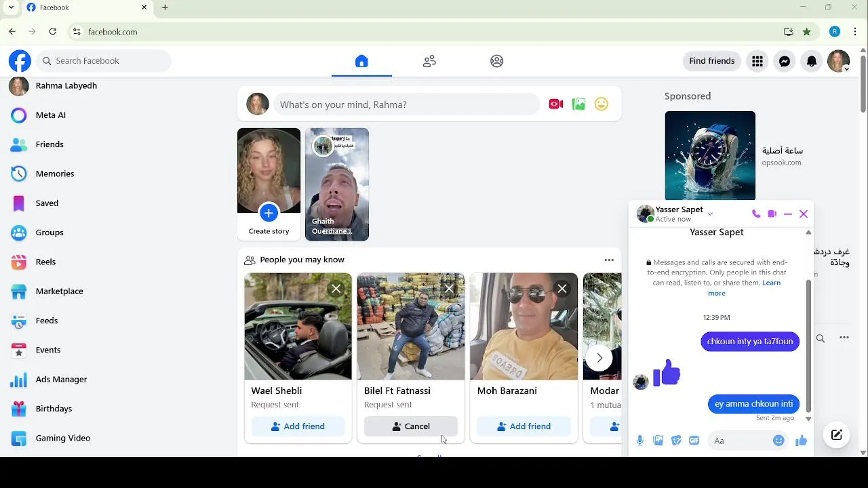
Task: Bookmark this page star icon
Action: [806, 32]
